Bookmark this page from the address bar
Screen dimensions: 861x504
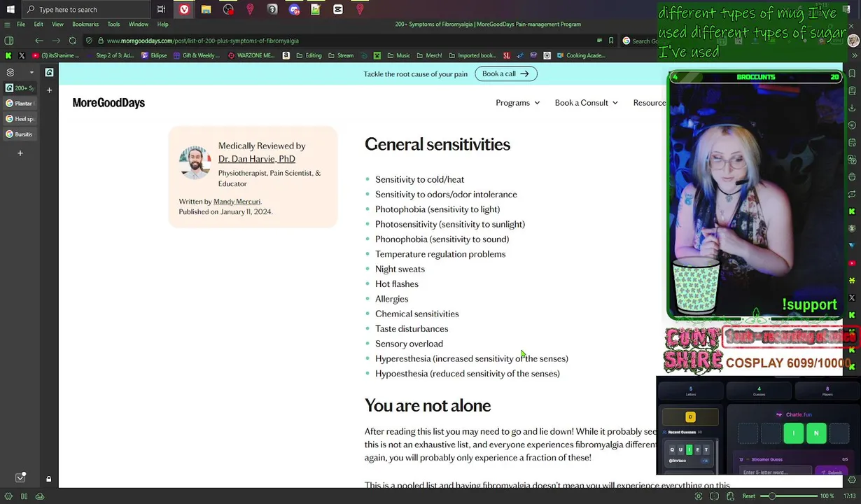coord(611,41)
